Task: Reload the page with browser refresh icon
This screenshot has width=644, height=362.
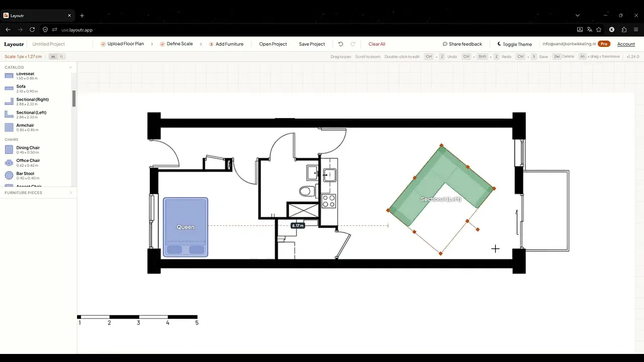Action: (32, 30)
